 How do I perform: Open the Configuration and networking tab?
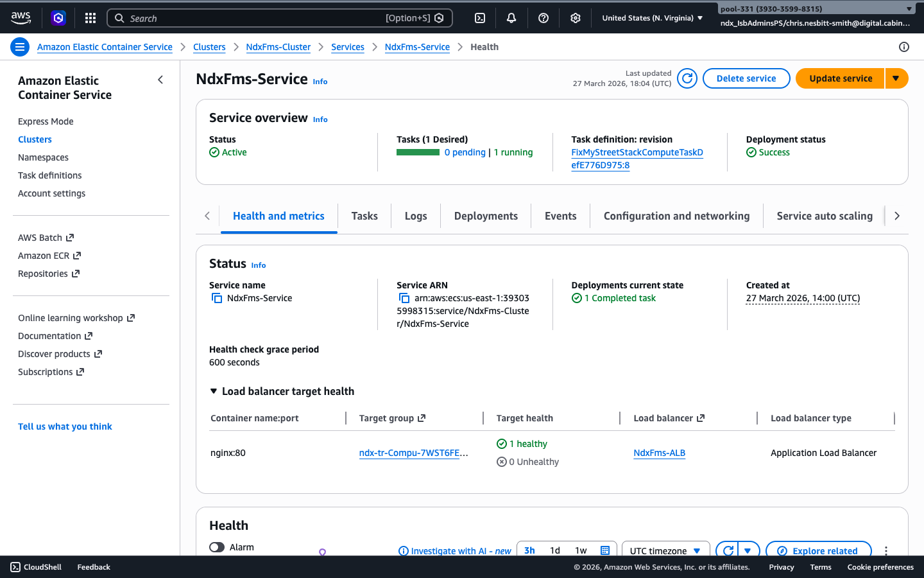click(x=676, y=216)
